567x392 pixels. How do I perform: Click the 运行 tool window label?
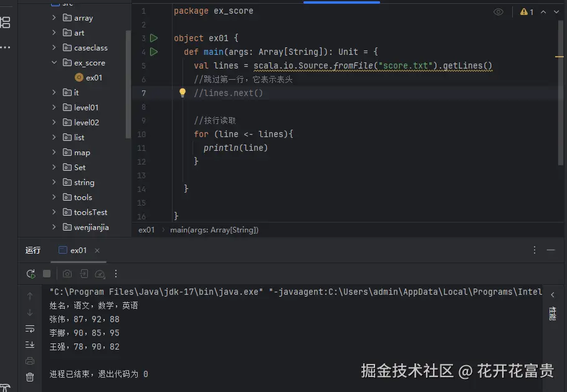point(33,251)
